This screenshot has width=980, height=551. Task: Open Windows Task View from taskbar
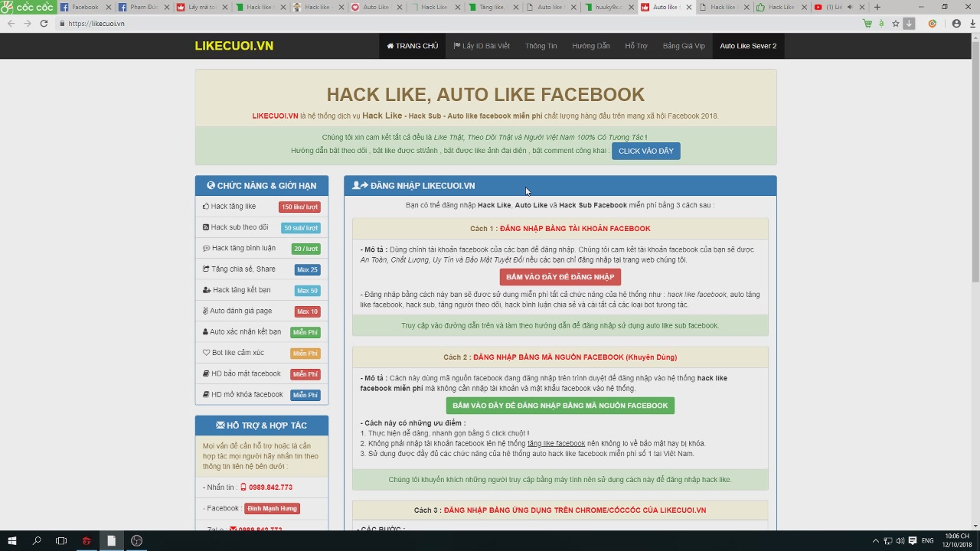click(x=61, y=541)
